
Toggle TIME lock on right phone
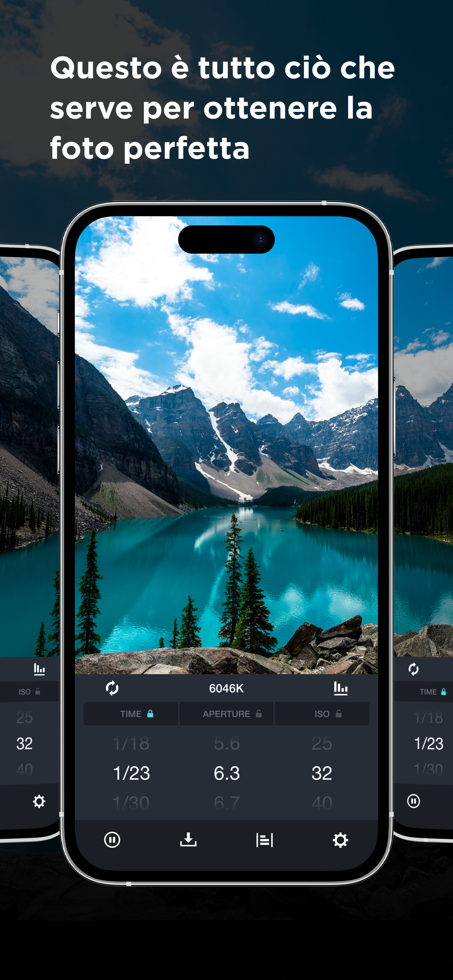(x=443, y=692)
